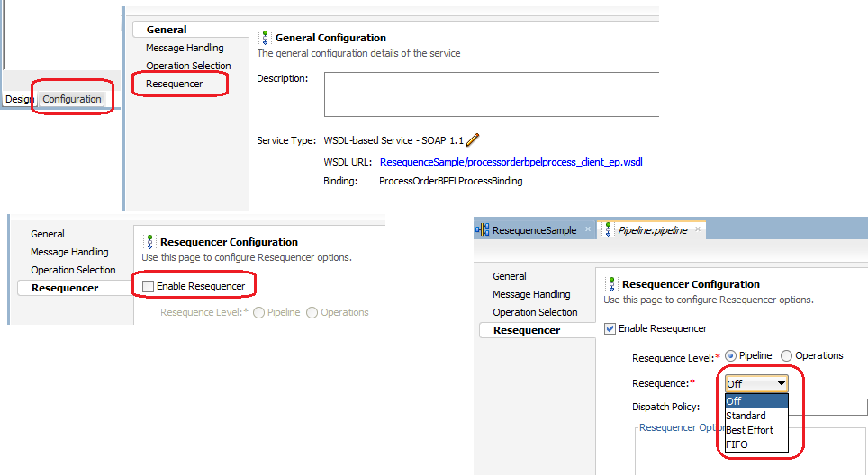Open the processorderbpelprocess_client_ep.wsdl link
Viewport: 868px width, 475px height.
pyautogui.click(x=511, y=162)
